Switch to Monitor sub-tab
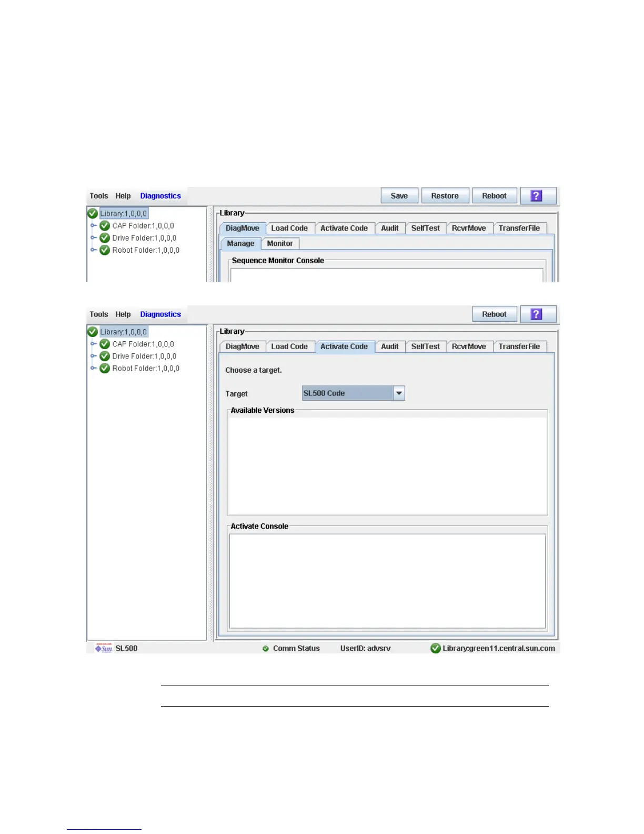Image resolution: width=644 pixels, height=834 pixels. 280,244
